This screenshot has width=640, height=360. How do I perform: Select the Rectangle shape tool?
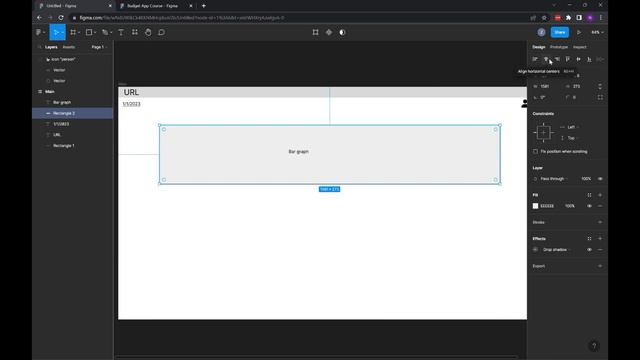point(89,32)
